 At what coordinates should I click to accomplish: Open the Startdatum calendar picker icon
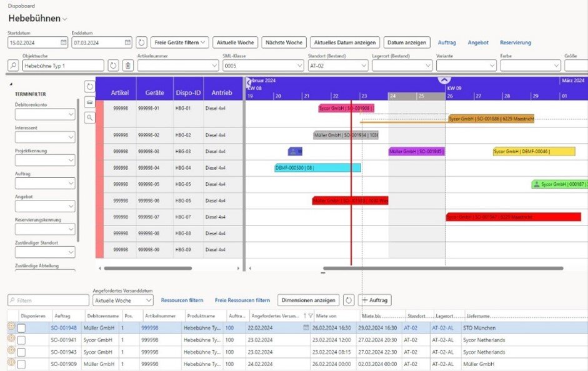point(63,42)
